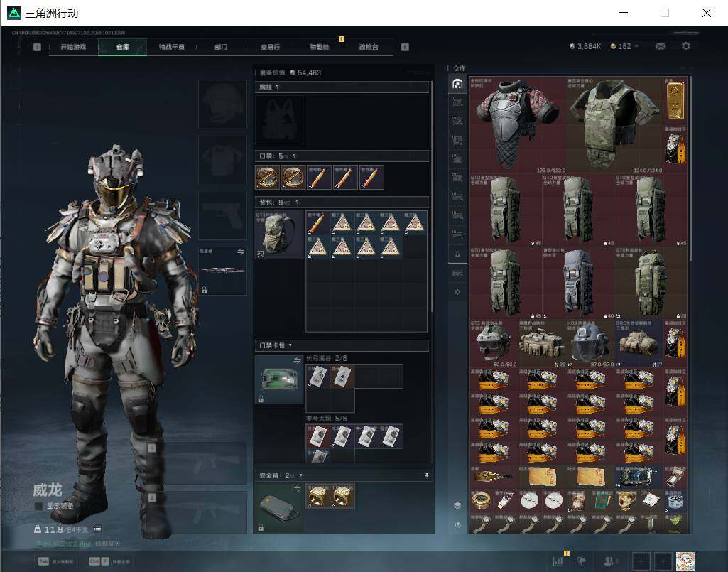Click the Ctrl F hint button

pos(109,561)
